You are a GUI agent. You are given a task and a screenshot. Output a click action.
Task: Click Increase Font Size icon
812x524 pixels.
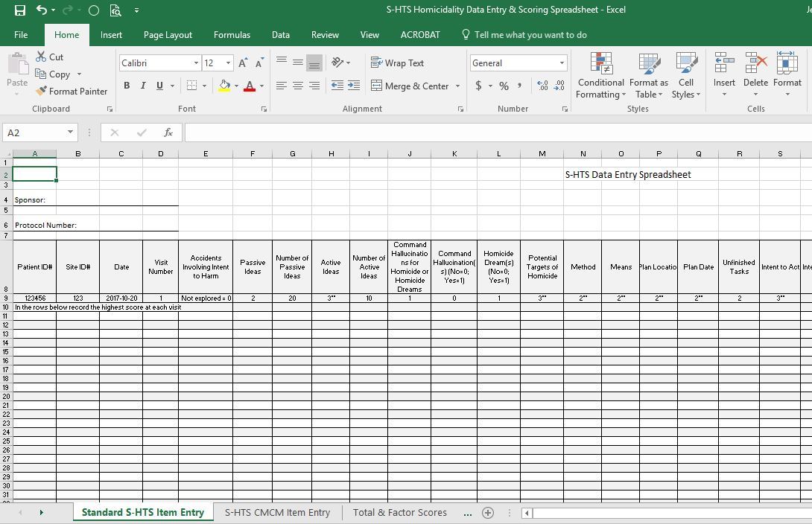(243, 63)
